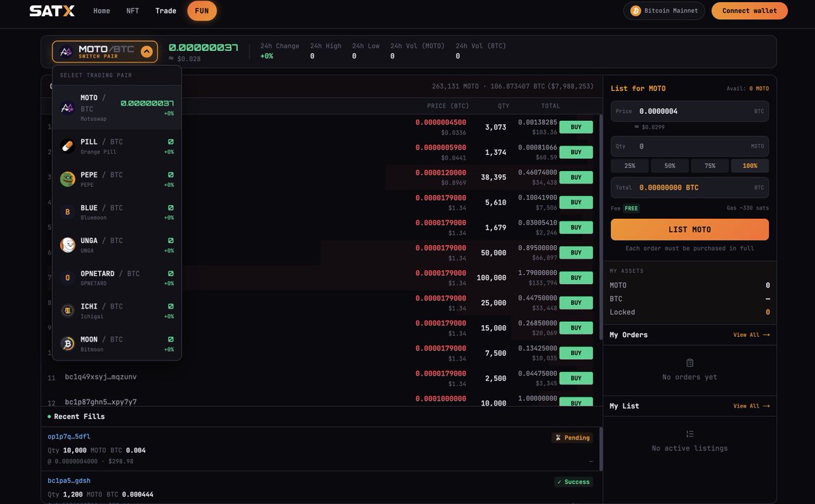
Task: Set quantity to 25%
Action: click(x=629, y=166)
